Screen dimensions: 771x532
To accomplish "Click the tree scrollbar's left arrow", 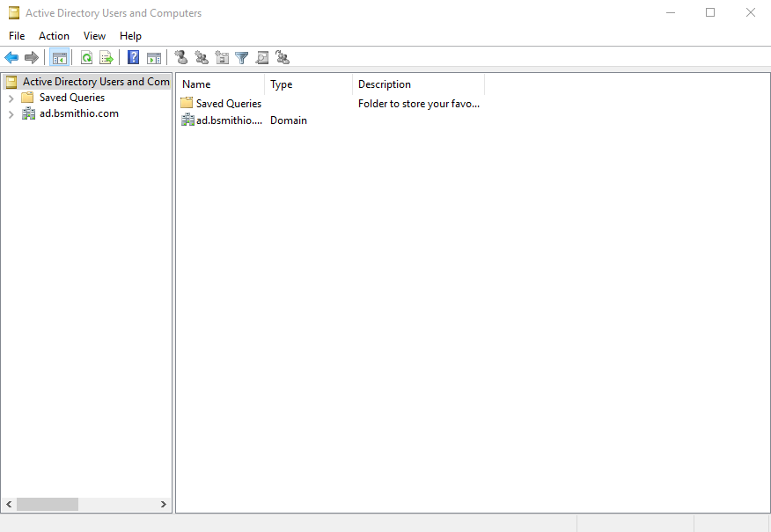I will click(x=9, y=504).
